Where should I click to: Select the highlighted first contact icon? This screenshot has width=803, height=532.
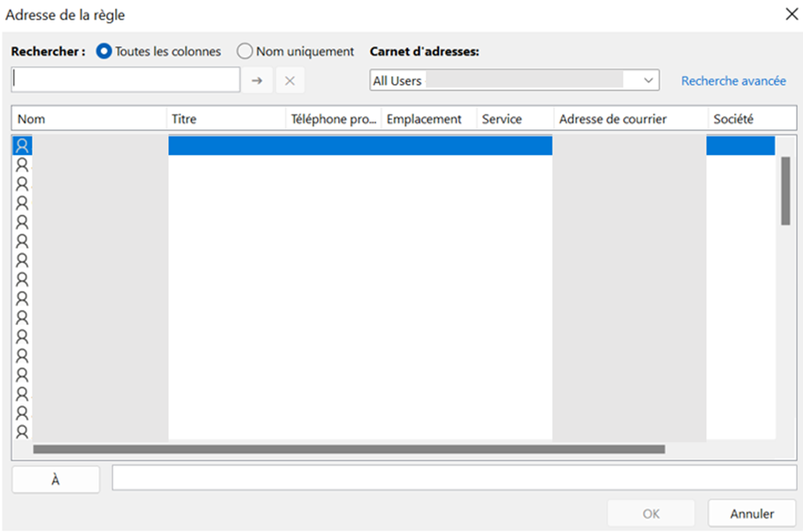22,145
